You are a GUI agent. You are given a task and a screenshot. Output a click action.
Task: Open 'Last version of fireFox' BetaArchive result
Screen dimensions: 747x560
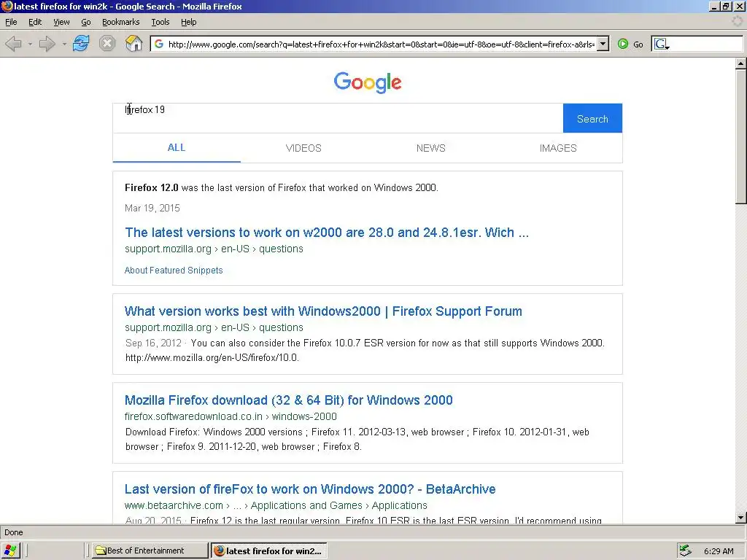310,489
